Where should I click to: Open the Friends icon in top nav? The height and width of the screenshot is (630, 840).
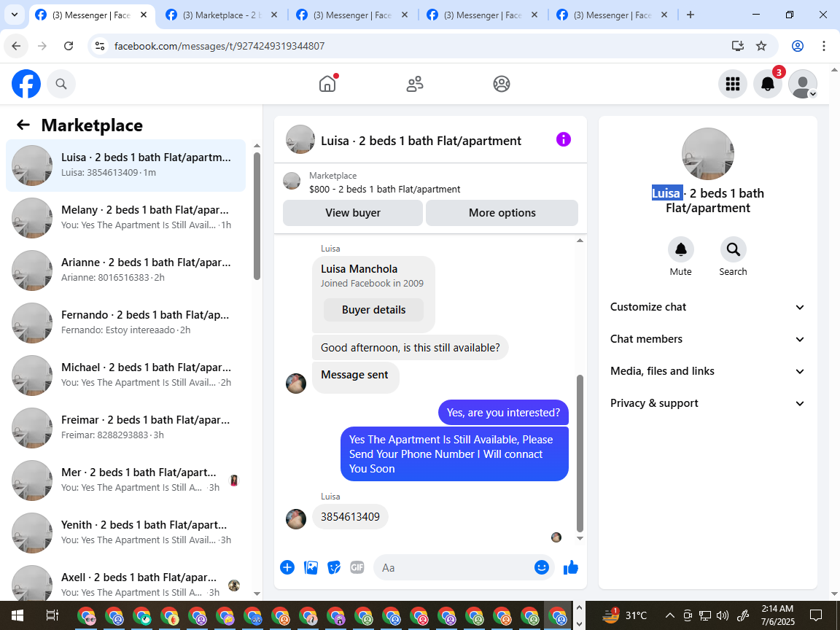tap(415, 84)
